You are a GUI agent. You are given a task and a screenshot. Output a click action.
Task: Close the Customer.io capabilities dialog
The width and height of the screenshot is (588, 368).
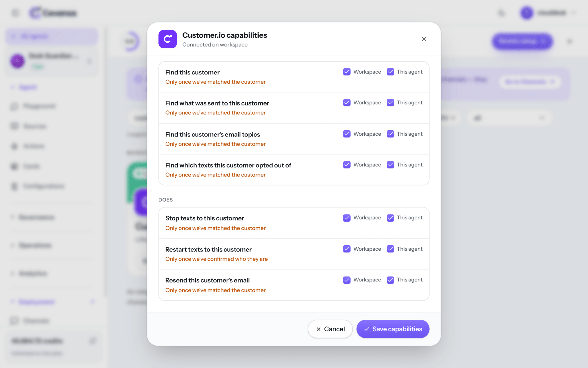(x=424, y=39)
